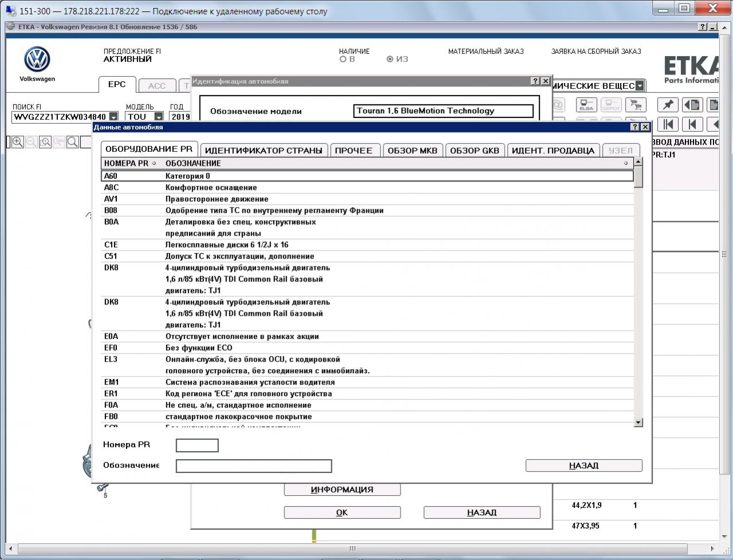Switch to the ACC tab
Image resolution: width=733 pixels, height=560 pixels.
pyautogui.click(x=156, y=85)
